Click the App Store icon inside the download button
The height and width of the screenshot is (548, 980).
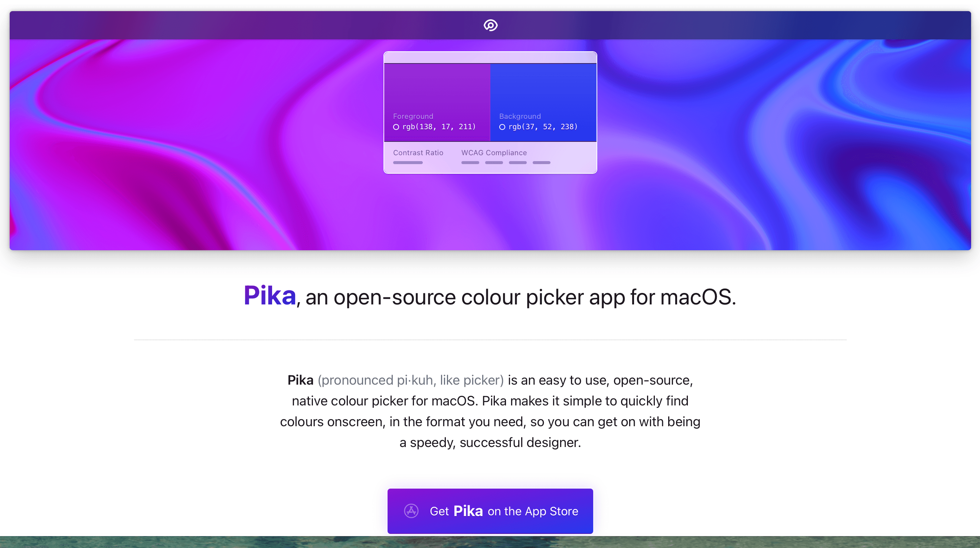411,511
